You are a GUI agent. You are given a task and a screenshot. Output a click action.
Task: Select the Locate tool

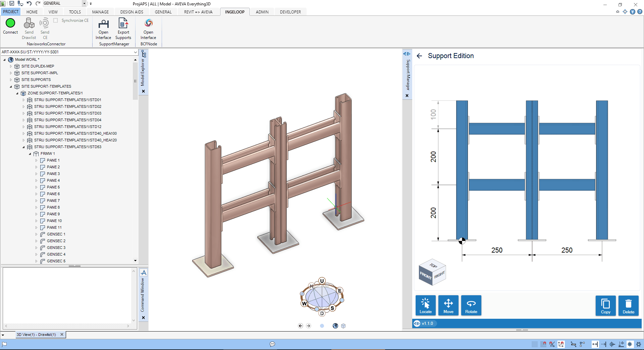pos(425,305)
